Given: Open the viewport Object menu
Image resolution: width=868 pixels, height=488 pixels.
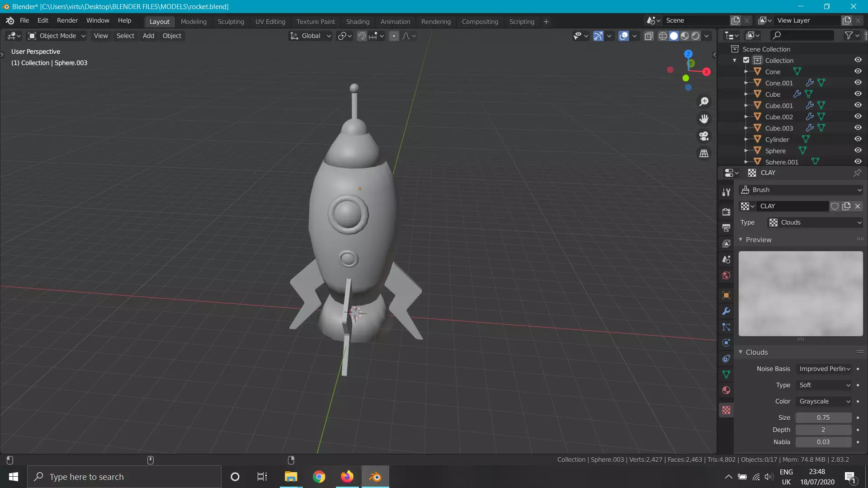Looking at the screenshot, I should (172, 36).
